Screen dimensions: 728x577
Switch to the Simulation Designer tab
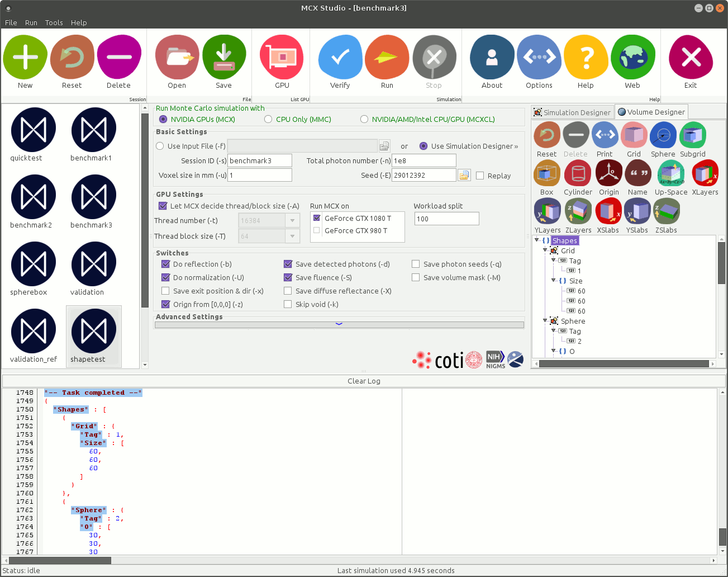point(572,112)
